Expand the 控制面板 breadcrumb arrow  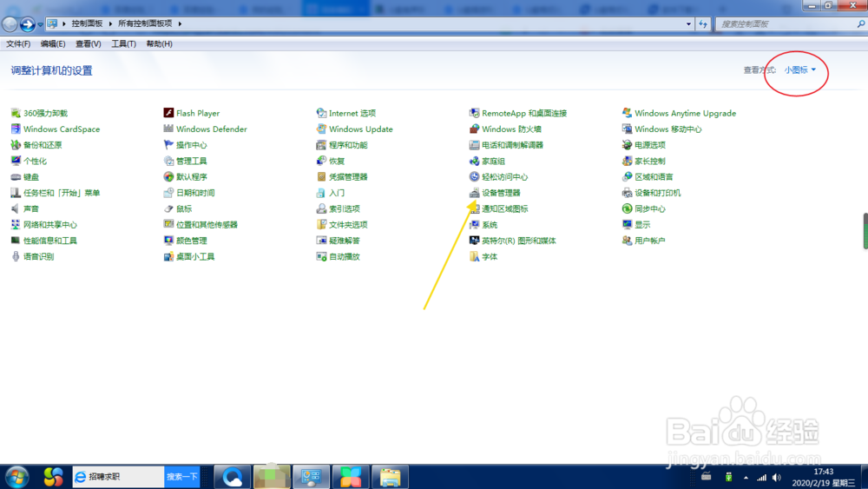pos(110,23)
